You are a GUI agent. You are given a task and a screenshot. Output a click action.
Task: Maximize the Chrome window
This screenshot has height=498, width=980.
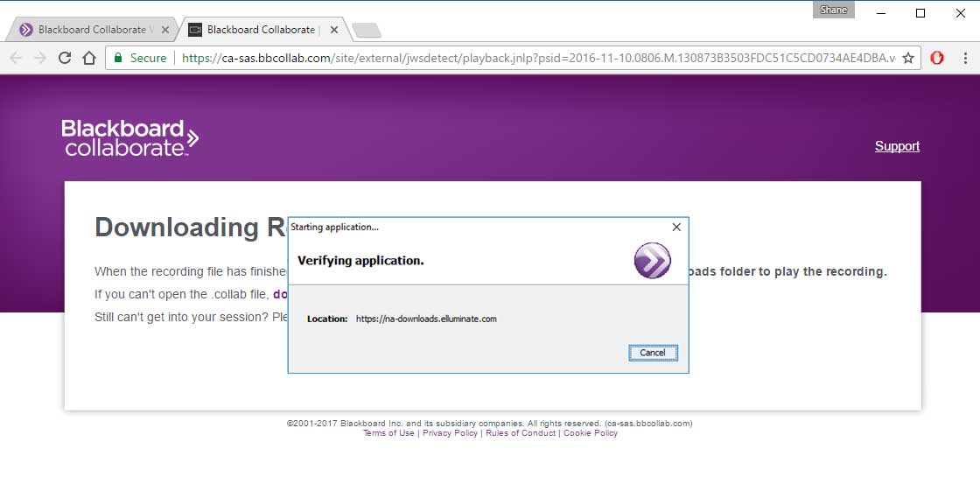click(920, 13)
